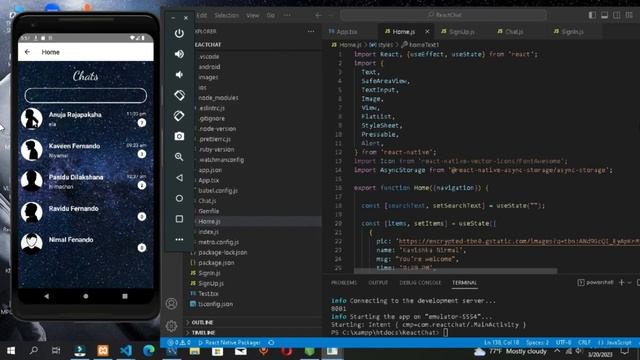
Task: Tap emulator toolbar Back triangle
Action: [179, 178]
